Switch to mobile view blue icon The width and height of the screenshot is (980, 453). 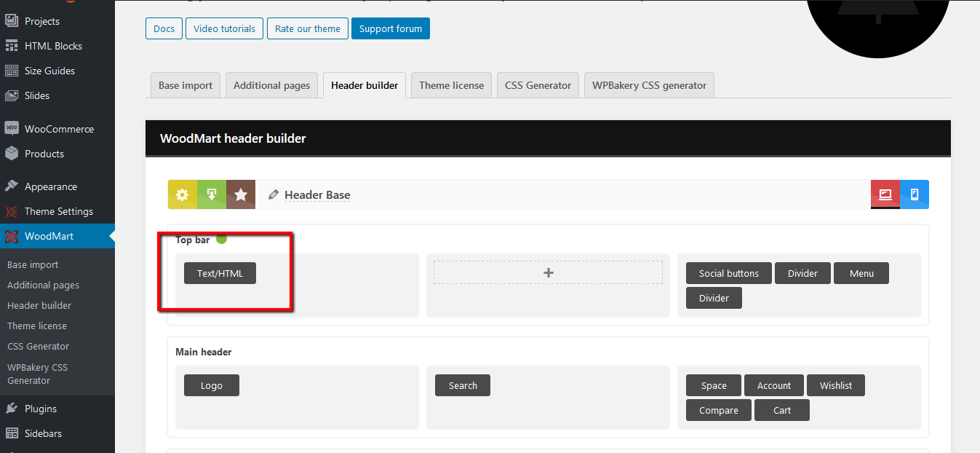coord(915,194)
